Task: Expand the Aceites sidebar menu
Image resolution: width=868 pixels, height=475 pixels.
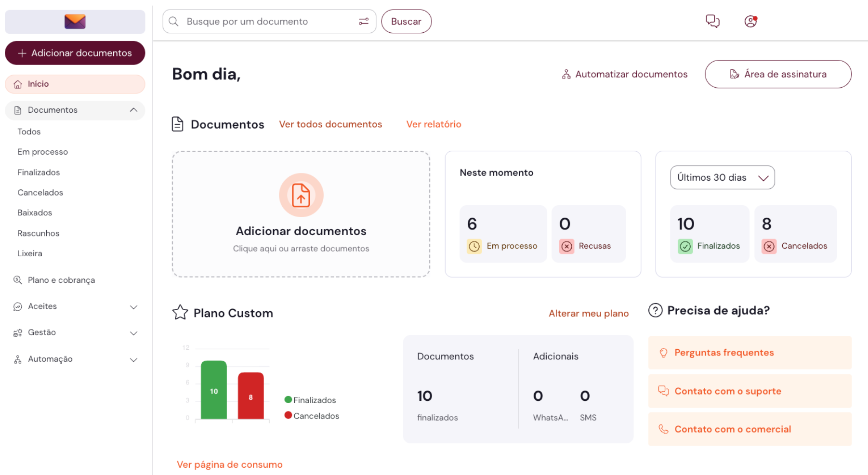Action: click(133, 307)
